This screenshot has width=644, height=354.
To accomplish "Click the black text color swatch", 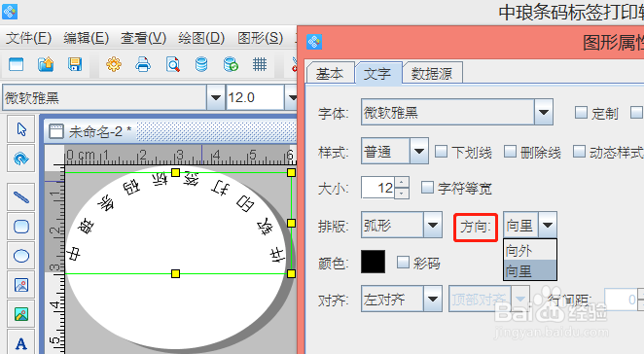I will click(373, 262).
